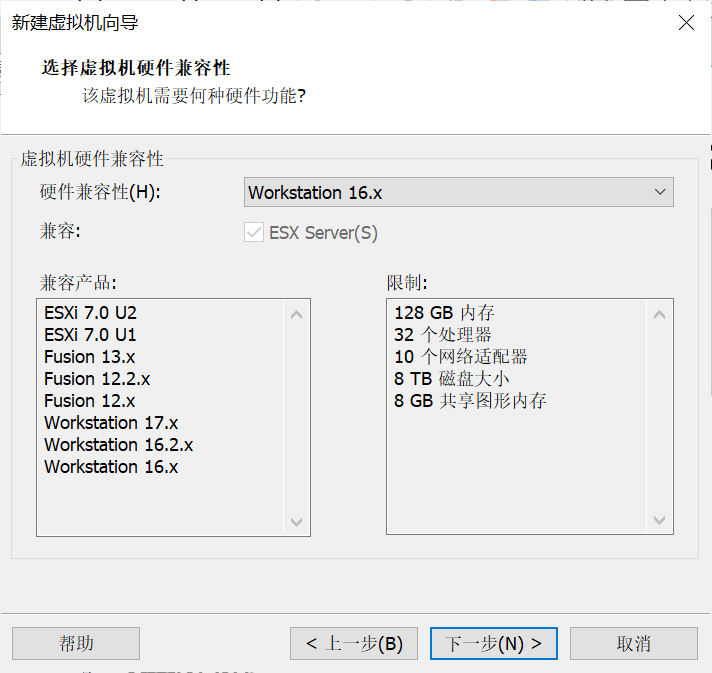Screen dimensions: 712x673
Task: Click down arrow of 兼容产品 list scrollbar
Action: pyautogui.click(x=297, y=522)
